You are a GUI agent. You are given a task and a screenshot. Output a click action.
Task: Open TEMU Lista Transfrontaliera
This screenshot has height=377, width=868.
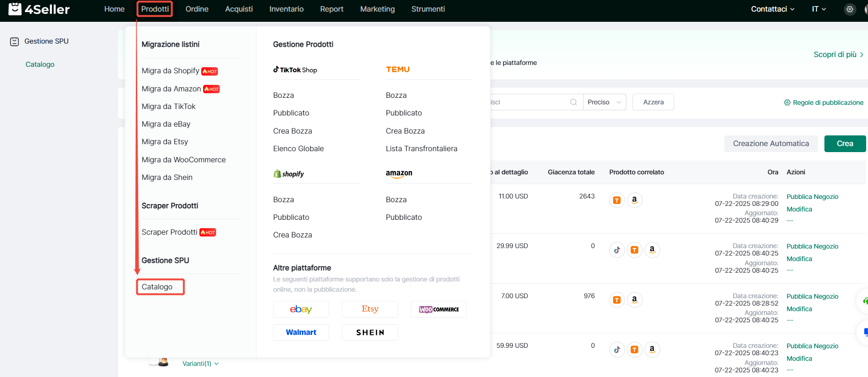pos(421,148)
